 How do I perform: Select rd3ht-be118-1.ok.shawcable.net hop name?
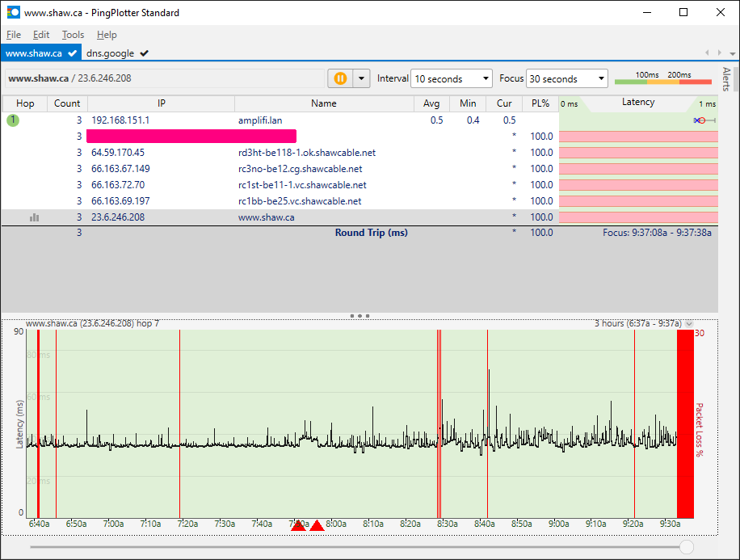coord(307,153)
